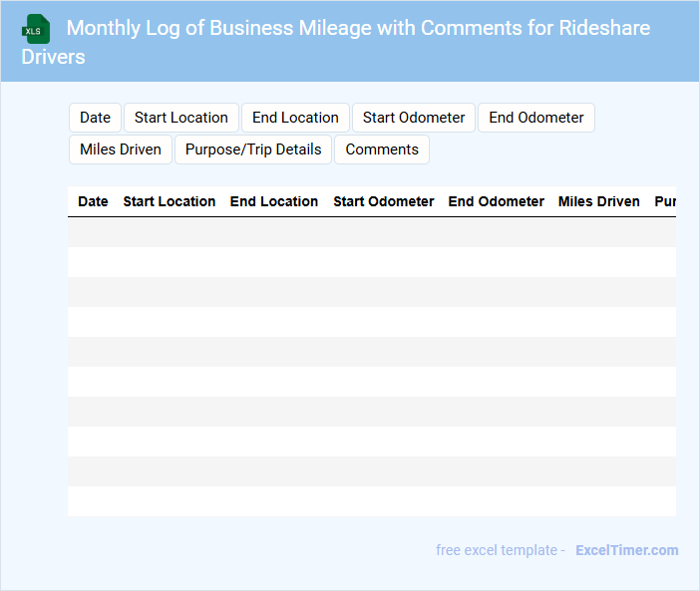Select the Start Odometer column header
The width and height of the screenshot is (700, 591).
(384, 201)
